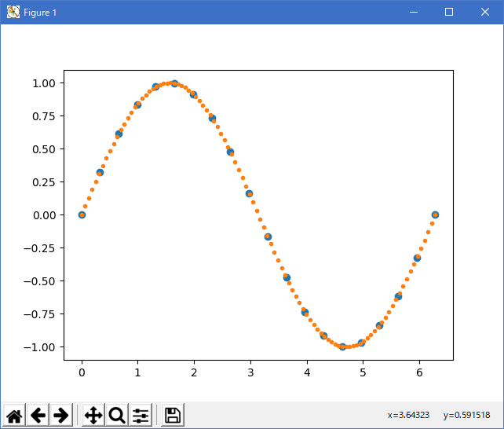Viewport: 504px width, 429px height.
Task: Click the x=3.64323 coordinate readout
Action: pos(409,415)
